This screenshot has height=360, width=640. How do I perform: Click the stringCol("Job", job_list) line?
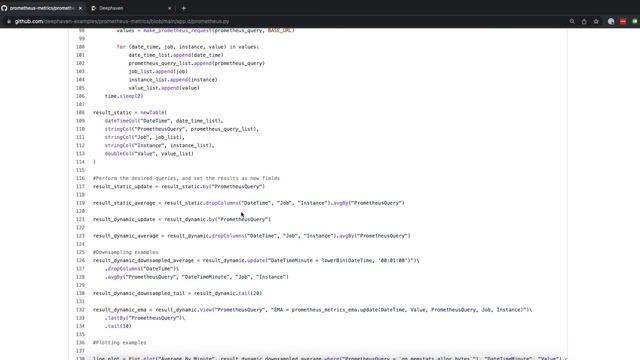tap(144, 137)
